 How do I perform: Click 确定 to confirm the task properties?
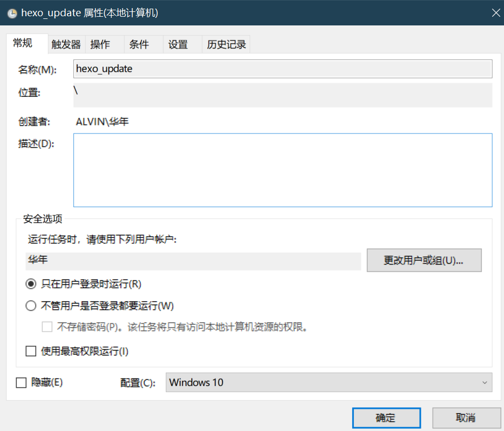point(387,418)
